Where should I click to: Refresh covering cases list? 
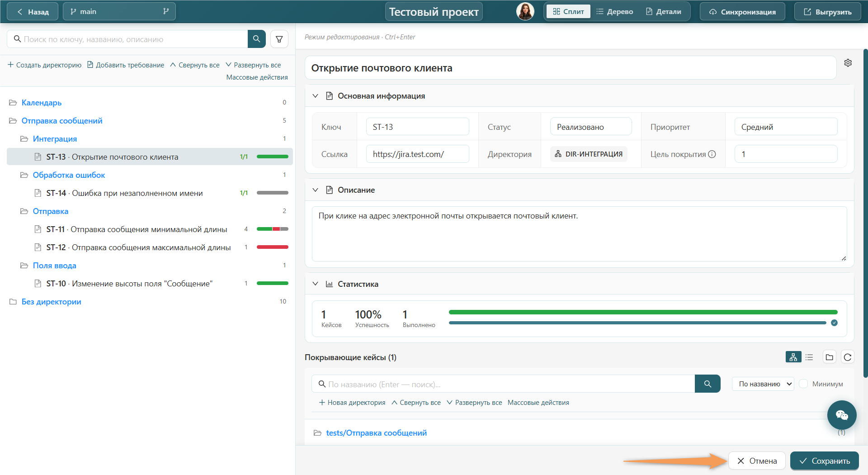point(848,357)
